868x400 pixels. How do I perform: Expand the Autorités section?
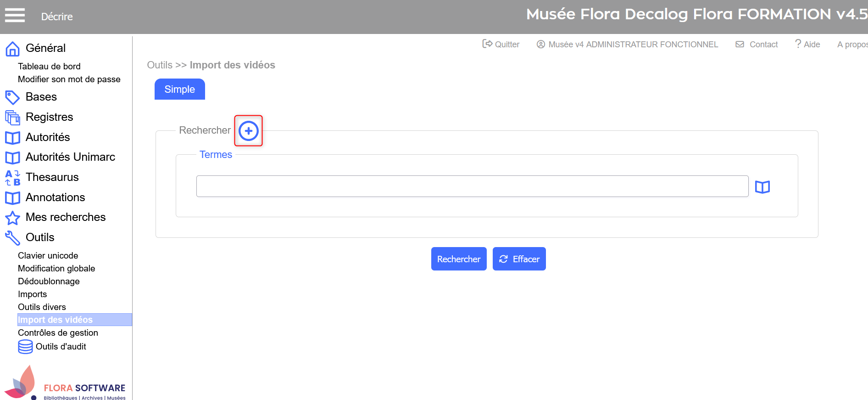48,137
